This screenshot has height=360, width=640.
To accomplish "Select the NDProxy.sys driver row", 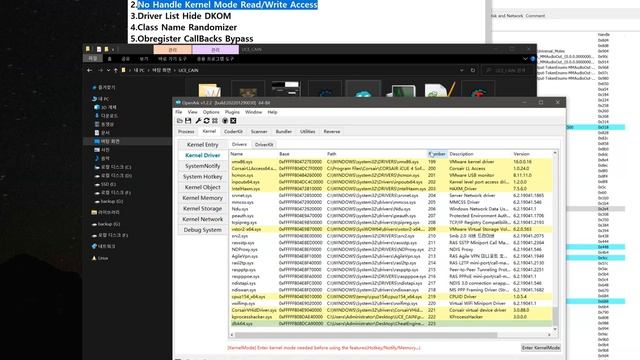I will coord(391,249).
